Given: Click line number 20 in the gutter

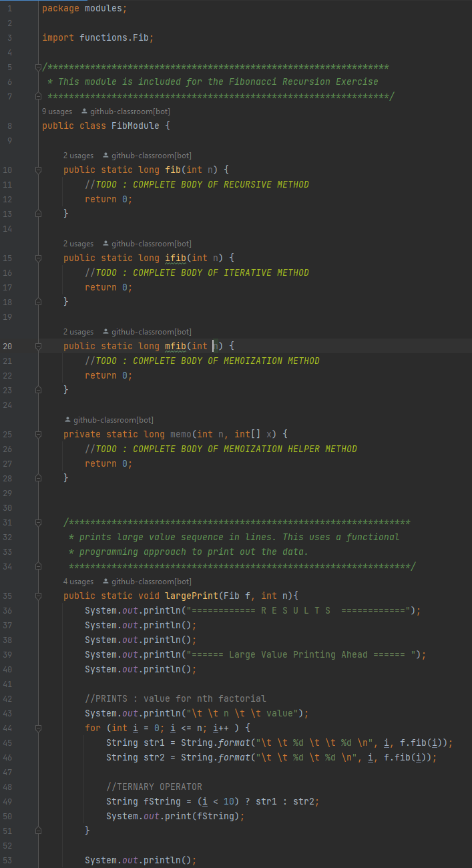Looking at the screenshot, I should (7, 346).
